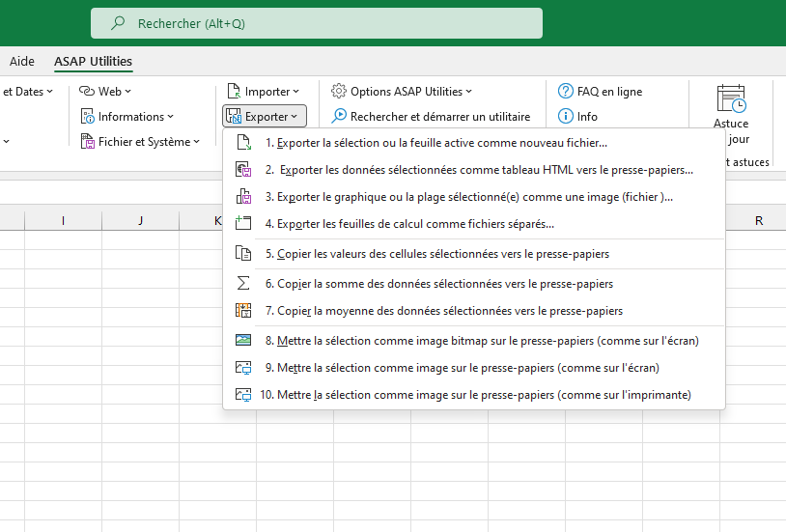Click the Options ASAP Utilities gear icon

339,92
